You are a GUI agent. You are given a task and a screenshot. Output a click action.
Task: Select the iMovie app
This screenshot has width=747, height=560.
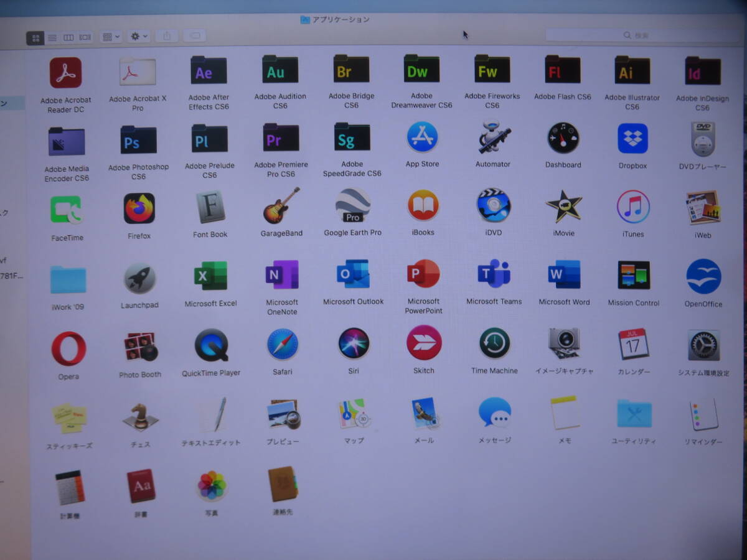coord(564,206)
